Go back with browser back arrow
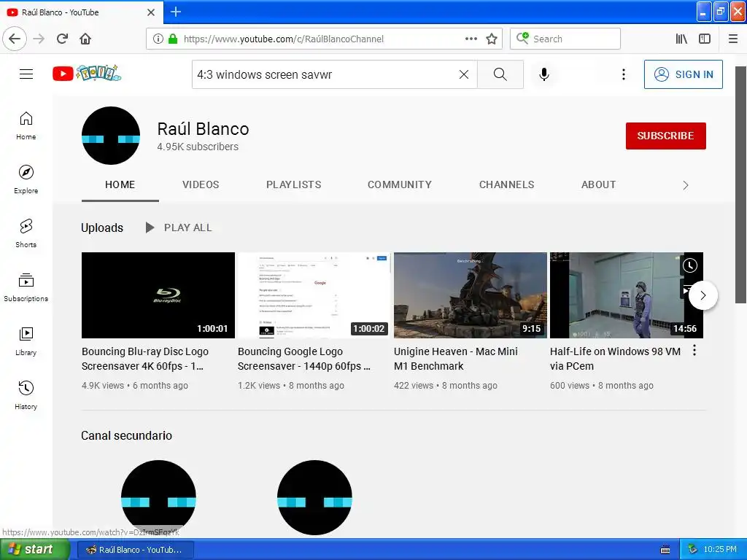This screenshot has width=747, height=560. (x=15, y=39)
